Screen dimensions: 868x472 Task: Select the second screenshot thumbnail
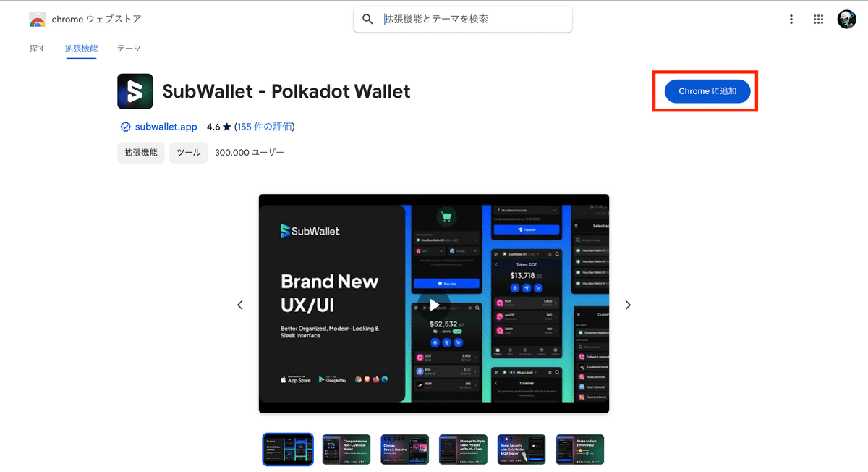click(x=346, y=450)
